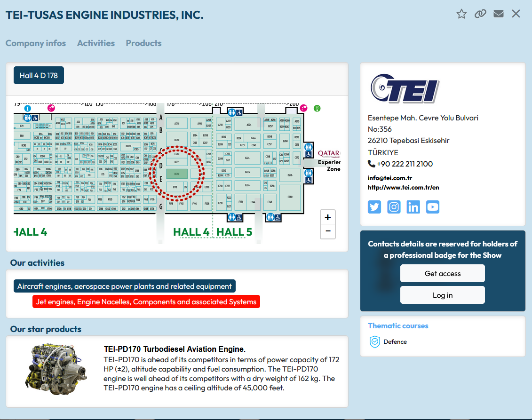This screenshot has width=532, height=420.
Task: Open the TEI-PD170 engine product image
Action: (56, 370)
